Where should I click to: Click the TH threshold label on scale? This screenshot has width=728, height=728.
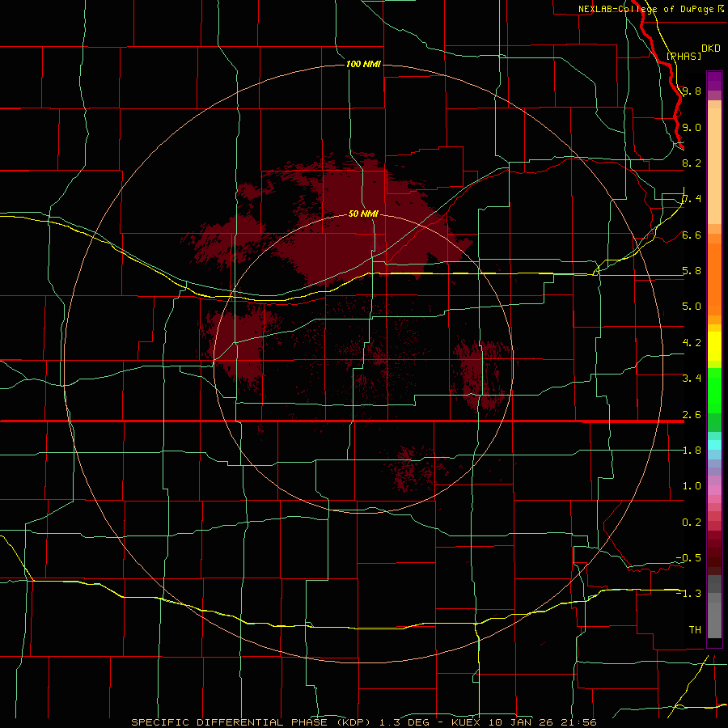(695, 629)
